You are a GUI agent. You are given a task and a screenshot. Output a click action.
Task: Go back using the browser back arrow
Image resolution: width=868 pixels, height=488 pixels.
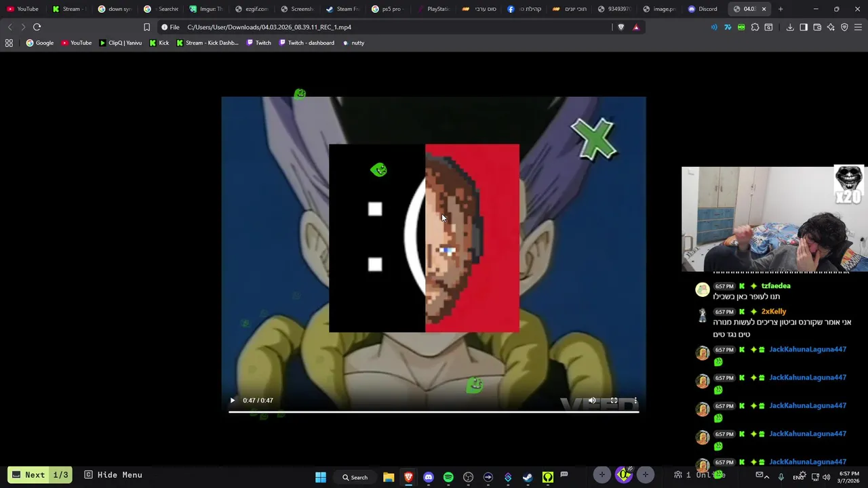click(9, 27)
